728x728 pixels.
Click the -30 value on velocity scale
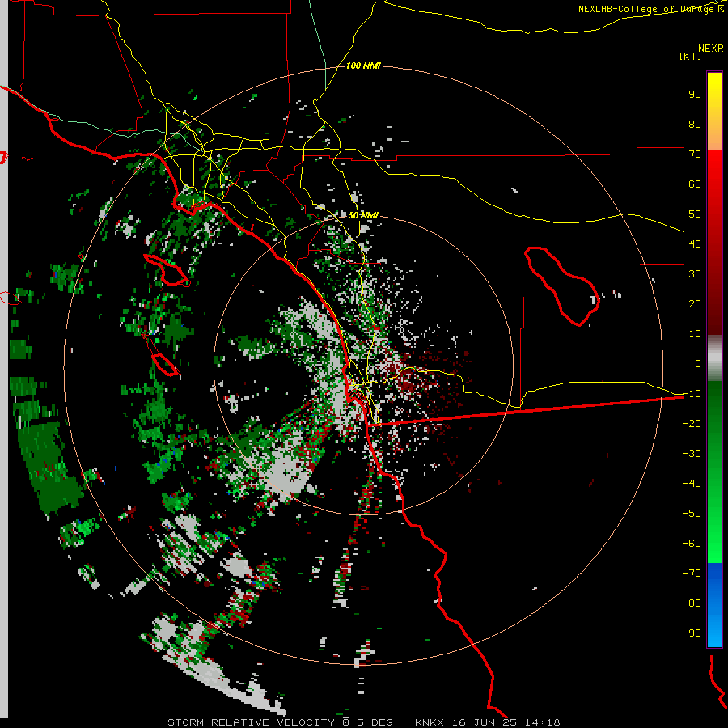pyautogui.click(x=692, y=454)
